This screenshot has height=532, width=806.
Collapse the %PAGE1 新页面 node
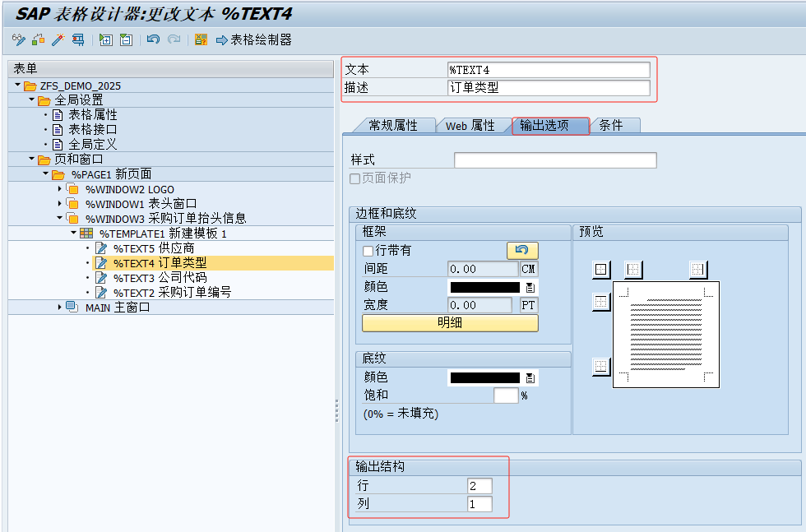[x=46, y=173]
